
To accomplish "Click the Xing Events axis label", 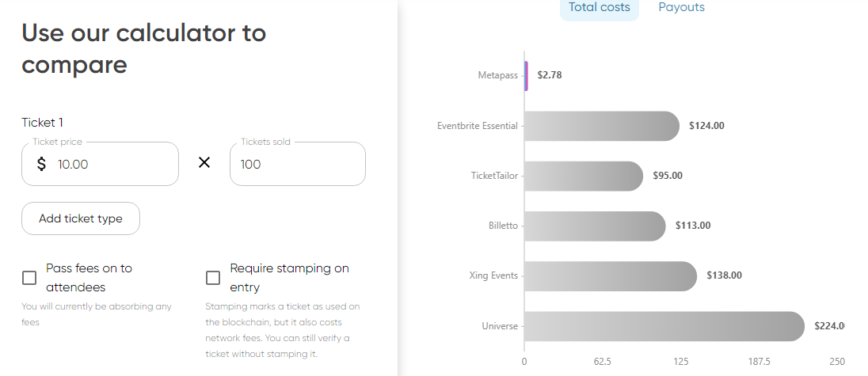I will point(493,275).
